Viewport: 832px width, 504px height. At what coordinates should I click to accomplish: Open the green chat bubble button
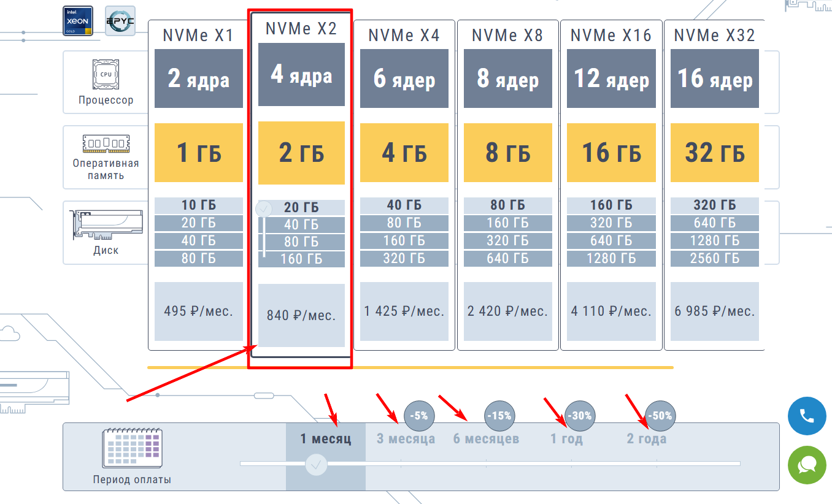(807, 465)
